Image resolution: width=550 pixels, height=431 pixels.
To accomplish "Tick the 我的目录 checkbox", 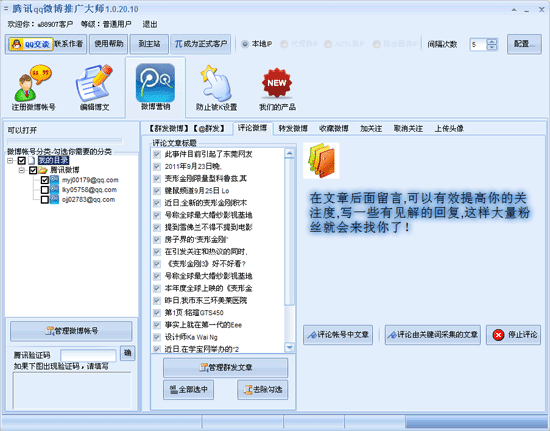I will click(22, 161).
